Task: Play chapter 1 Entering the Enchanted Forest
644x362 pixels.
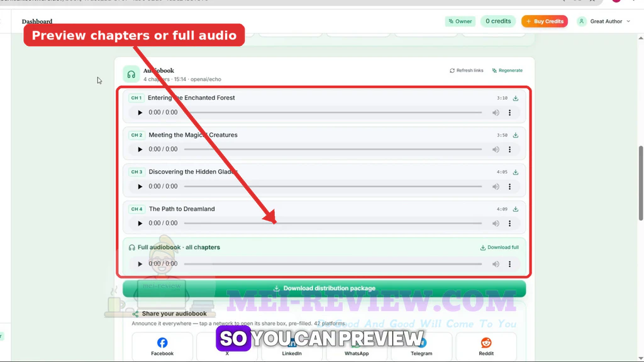Action: [x=140, y=112]
